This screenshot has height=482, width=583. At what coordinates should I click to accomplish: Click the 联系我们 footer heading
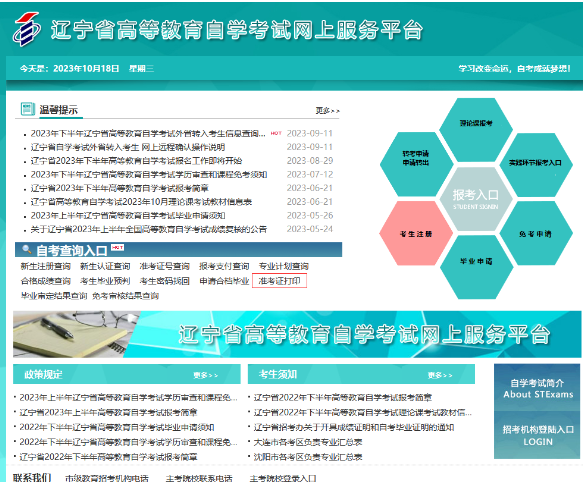coord(32,477)
